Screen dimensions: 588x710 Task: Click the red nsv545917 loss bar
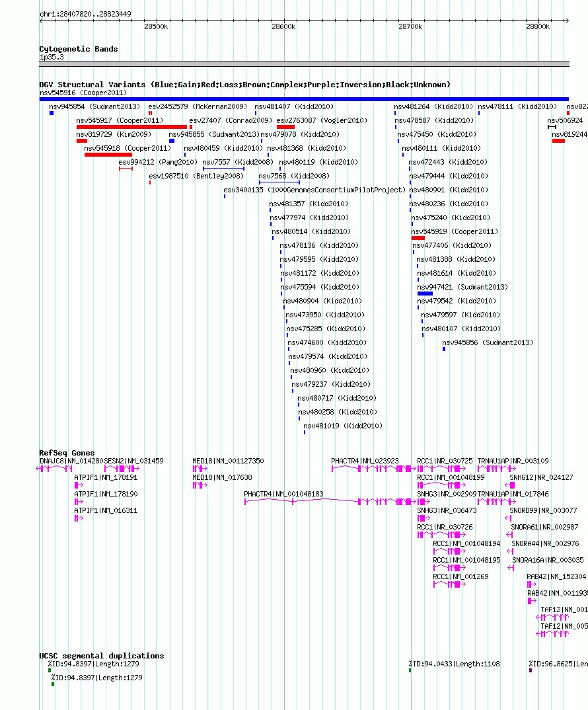[x=131, y=127]
